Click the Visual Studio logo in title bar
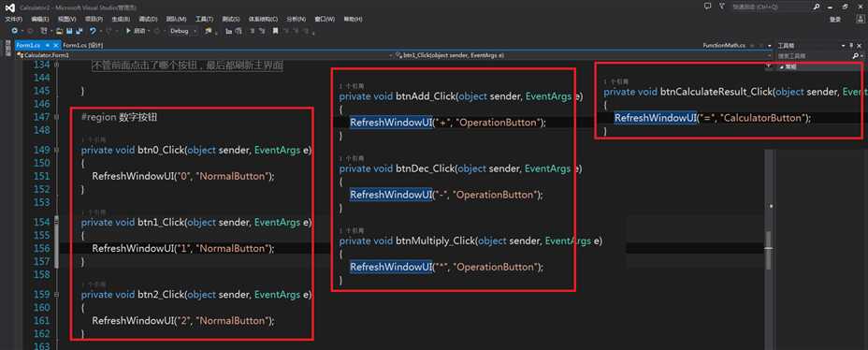 pos(10,7)
